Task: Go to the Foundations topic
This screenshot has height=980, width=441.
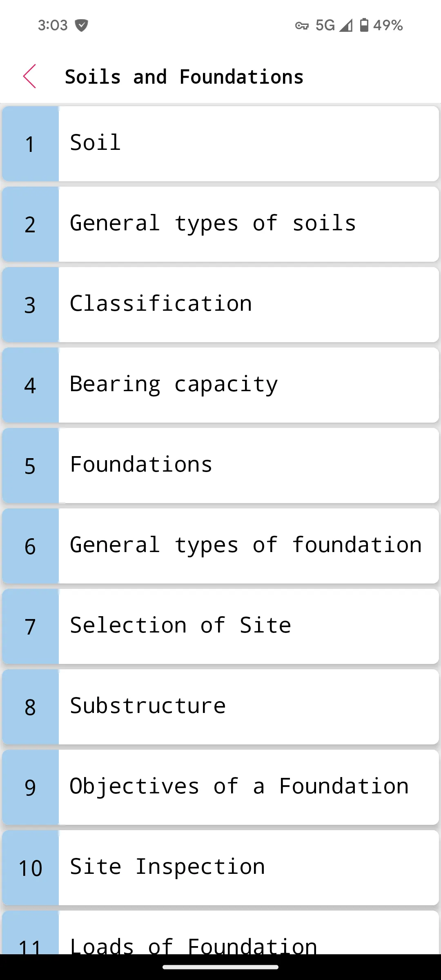Action: tap(220, 465)
